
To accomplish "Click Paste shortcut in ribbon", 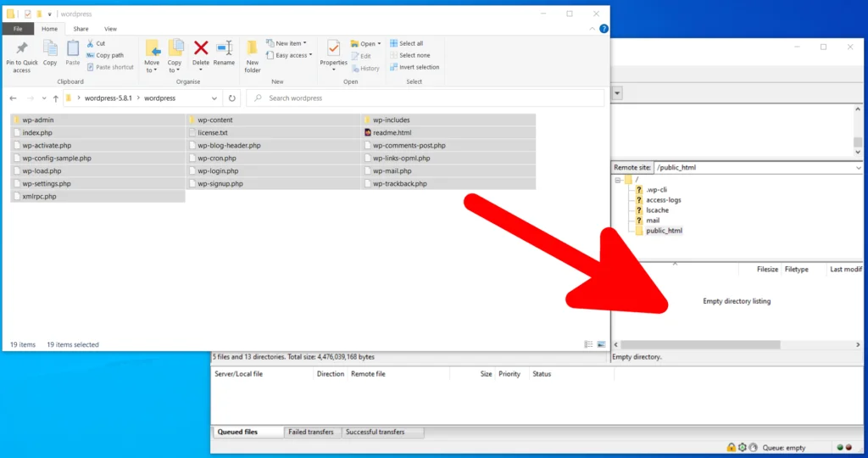I will point(110,67).
